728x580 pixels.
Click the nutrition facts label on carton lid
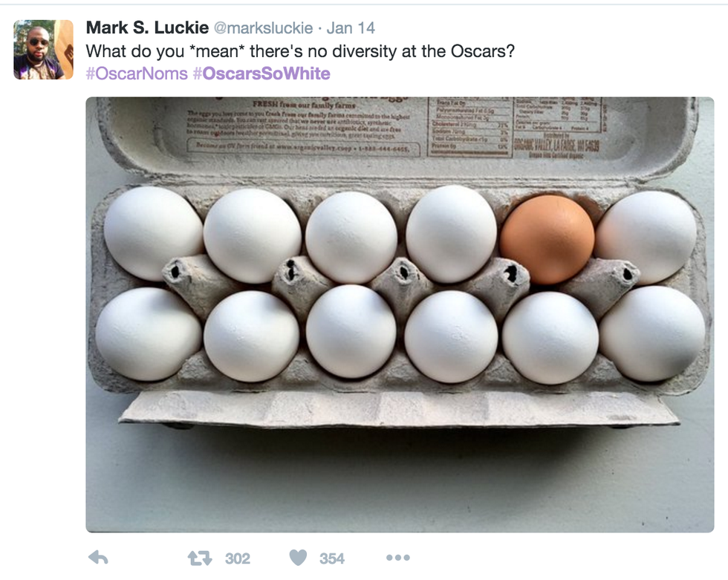(468, 126)
